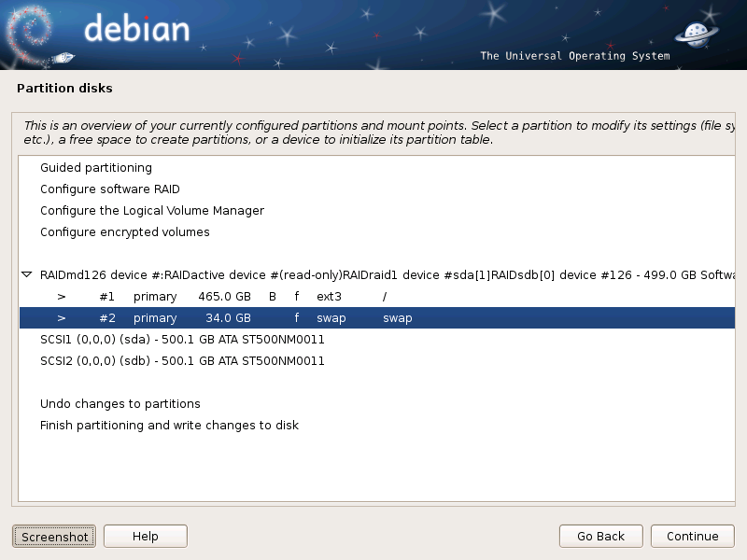Click the 'B' bootable flag of partition #1
The image size is (747, 560).
[x=273, y=296]
